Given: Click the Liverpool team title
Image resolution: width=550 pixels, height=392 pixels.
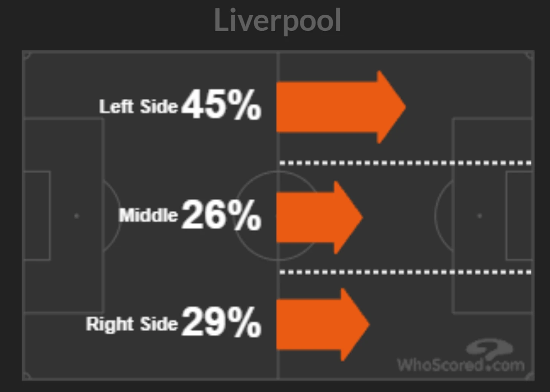Looking at the screenshot, I should 278,21.
